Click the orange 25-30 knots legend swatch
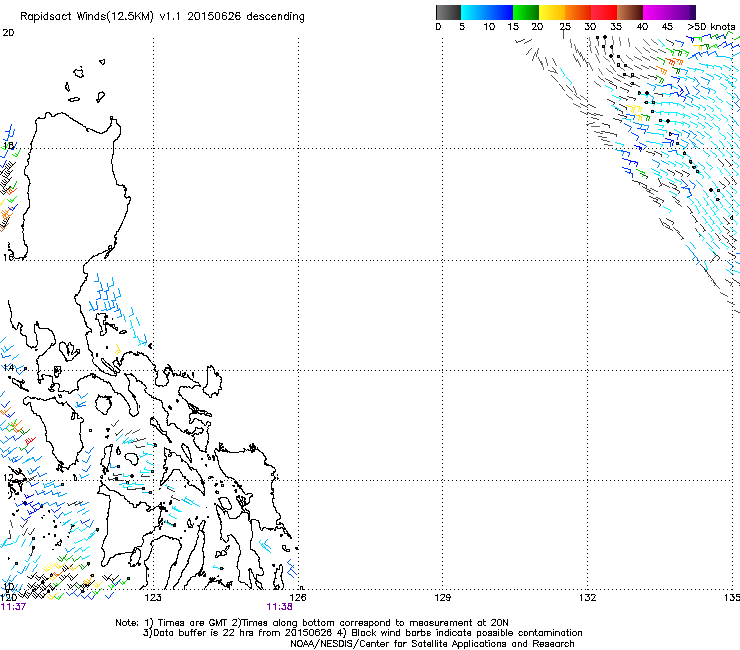 coord(578,12)
